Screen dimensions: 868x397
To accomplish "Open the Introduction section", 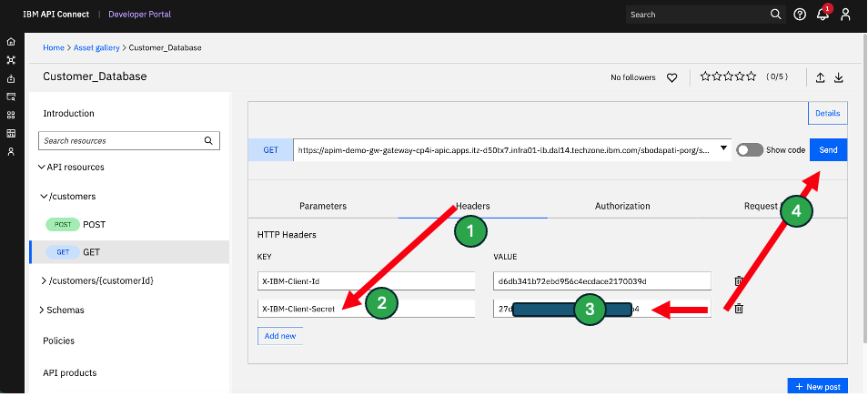I will pyautogui.click(x=68, y=113).
